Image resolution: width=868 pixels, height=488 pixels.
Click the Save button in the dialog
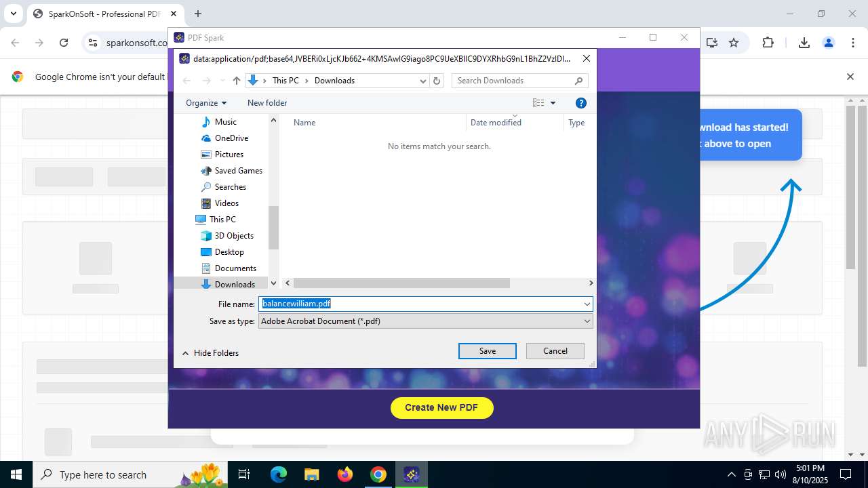point(487,351)
